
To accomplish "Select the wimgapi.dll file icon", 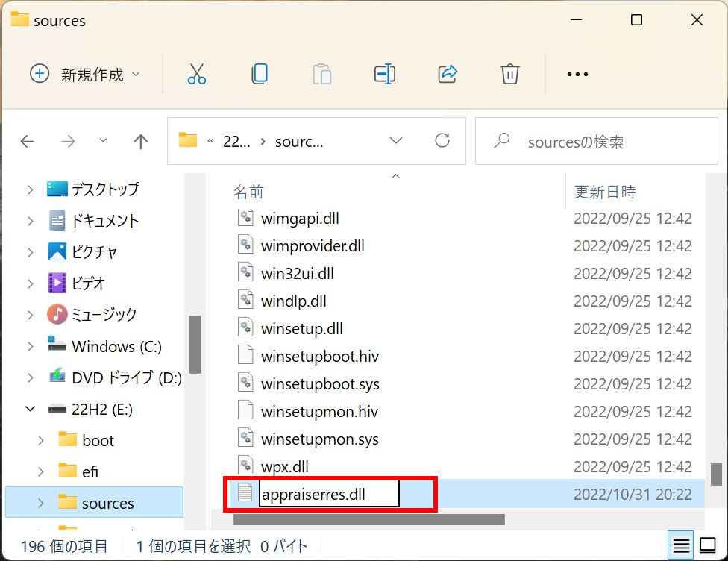I will [x=245, y=218].
